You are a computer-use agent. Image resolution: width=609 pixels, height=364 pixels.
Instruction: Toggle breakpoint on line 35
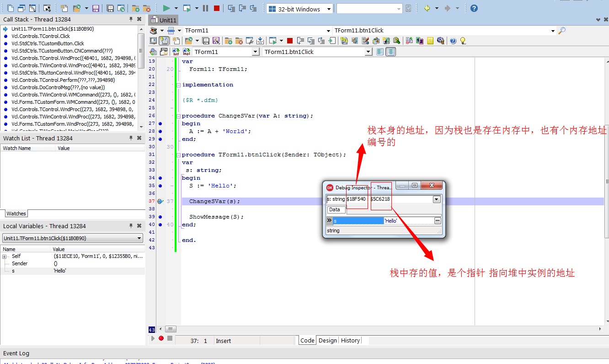160,186
